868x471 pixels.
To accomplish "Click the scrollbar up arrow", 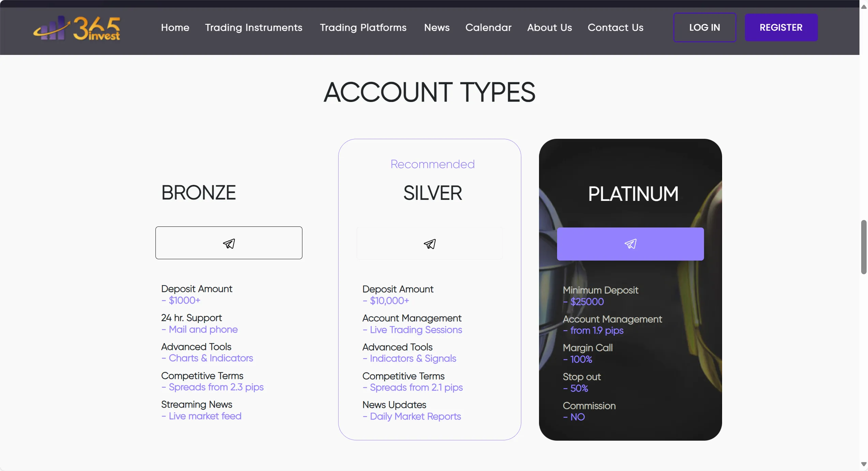I will (x=864, y=6).
